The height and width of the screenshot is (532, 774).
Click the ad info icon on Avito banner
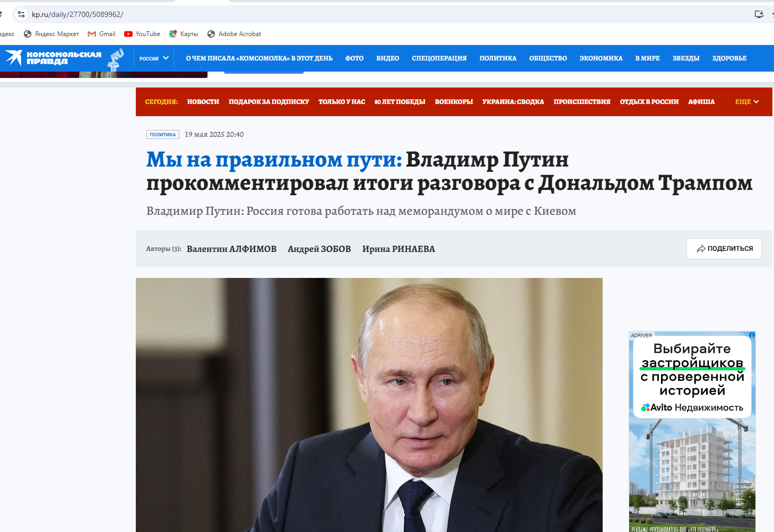752,335
